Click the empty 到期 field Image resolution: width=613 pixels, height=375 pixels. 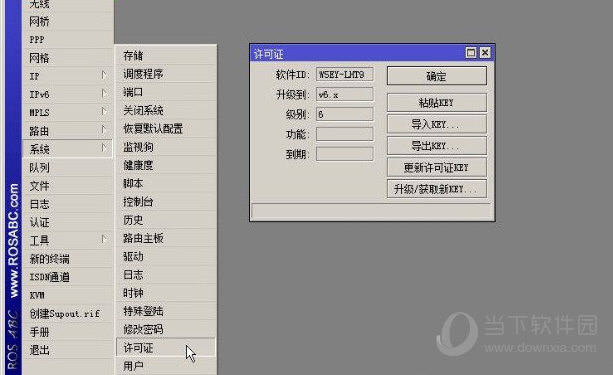pos(344,154)
